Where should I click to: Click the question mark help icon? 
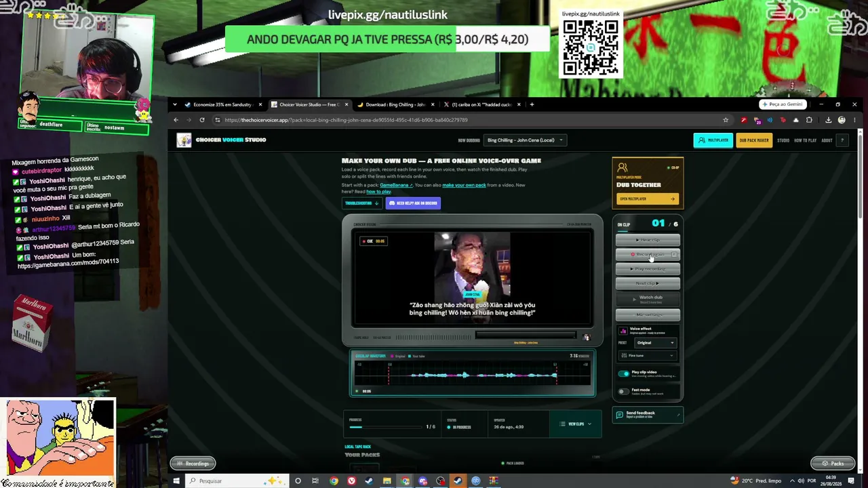click(x=842, y=140)
